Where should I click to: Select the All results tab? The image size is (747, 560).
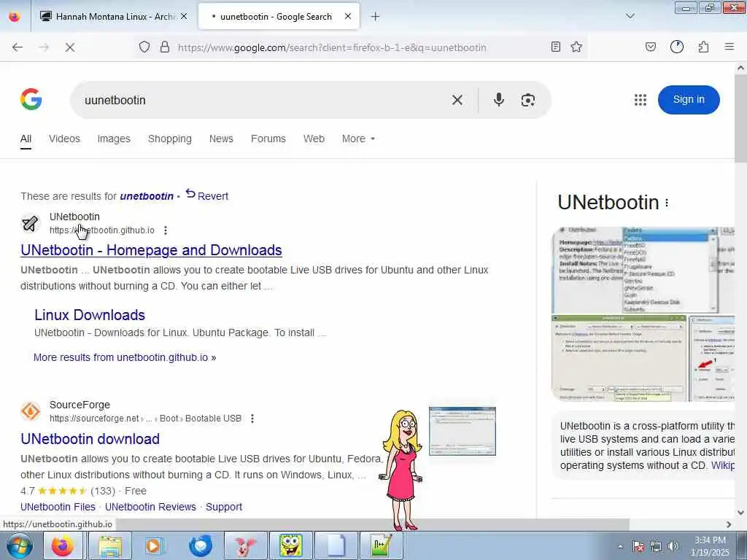click(26, 139)
